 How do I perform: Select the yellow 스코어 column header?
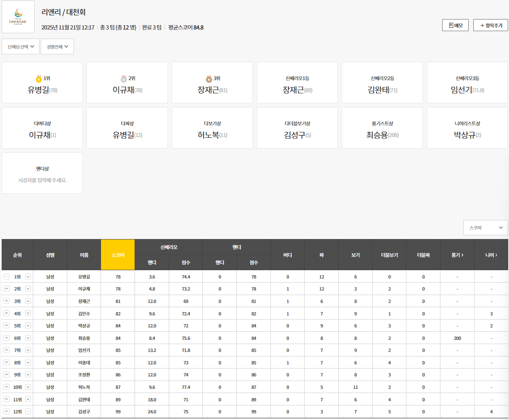pos(118,255)
